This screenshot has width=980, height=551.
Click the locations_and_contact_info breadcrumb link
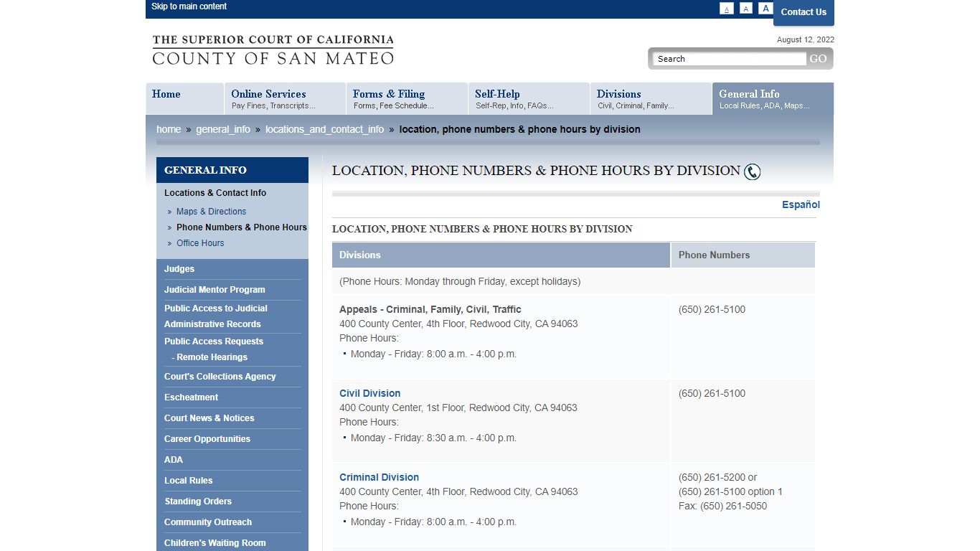(324, 129)
